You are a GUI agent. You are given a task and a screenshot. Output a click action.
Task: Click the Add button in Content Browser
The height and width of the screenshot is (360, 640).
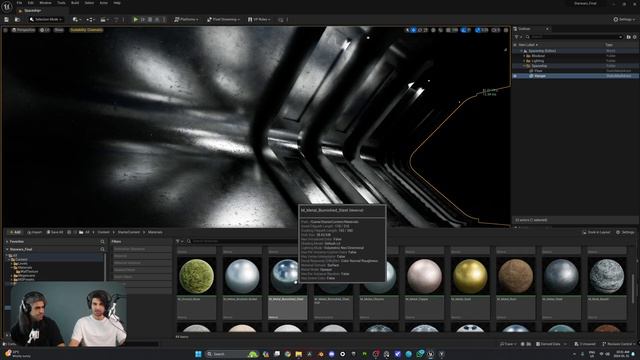pyautogui.click(x=15, y=232)
